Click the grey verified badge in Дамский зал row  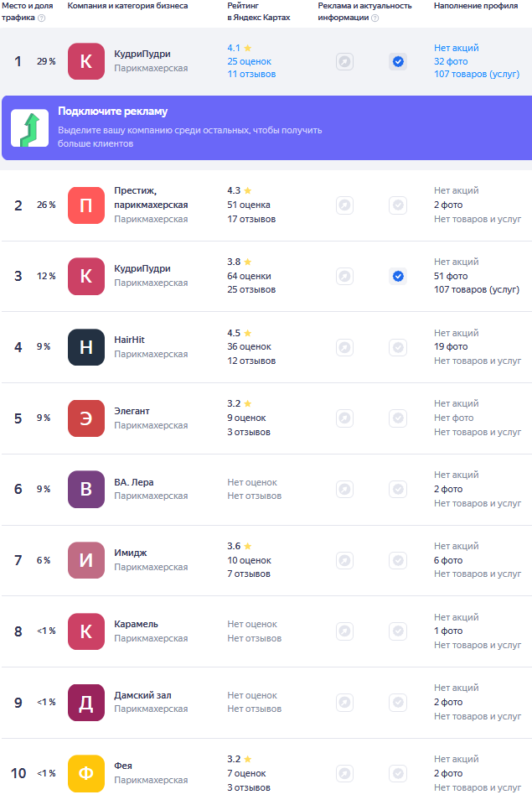[398, 703]
